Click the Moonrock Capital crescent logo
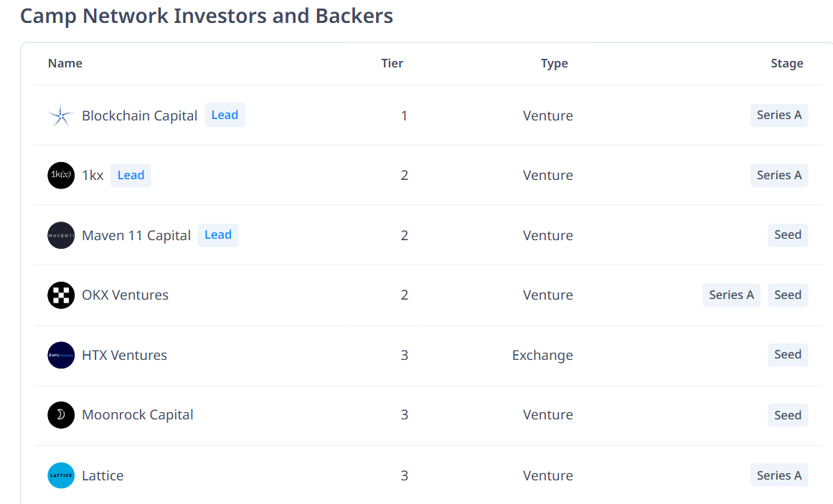 point(61,415)
